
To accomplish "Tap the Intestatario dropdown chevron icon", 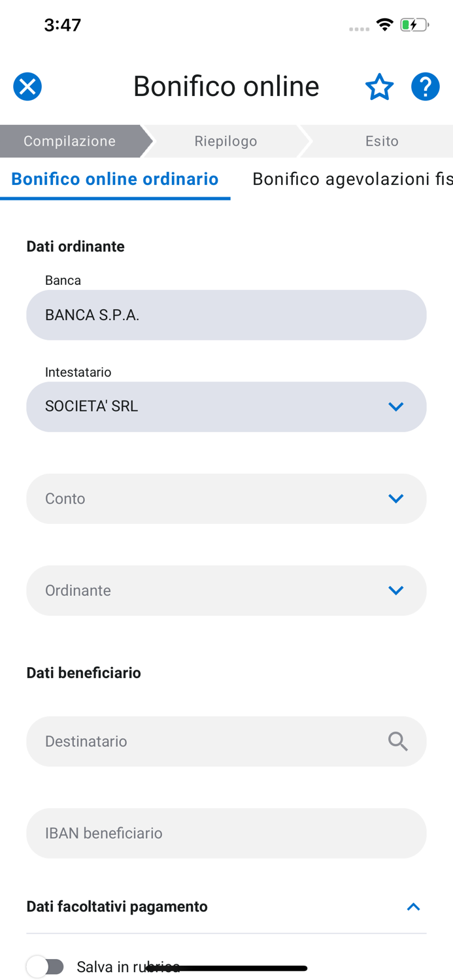I will [x=396, y=406].
